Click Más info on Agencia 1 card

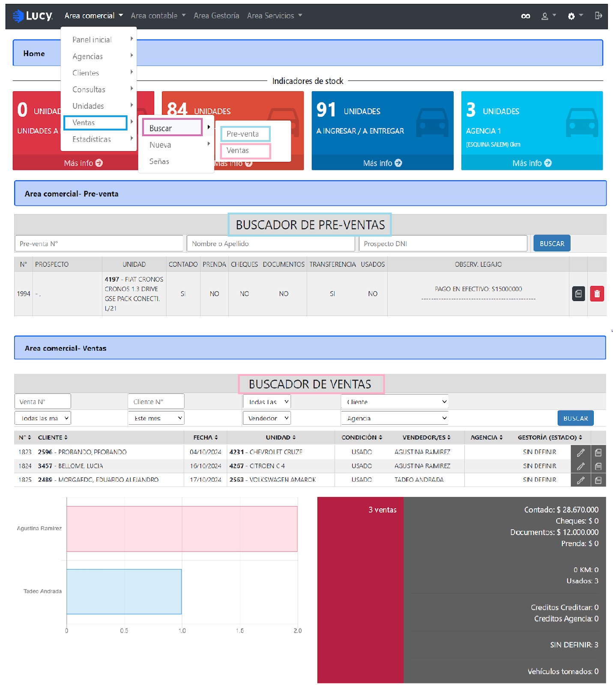[532, 163]
